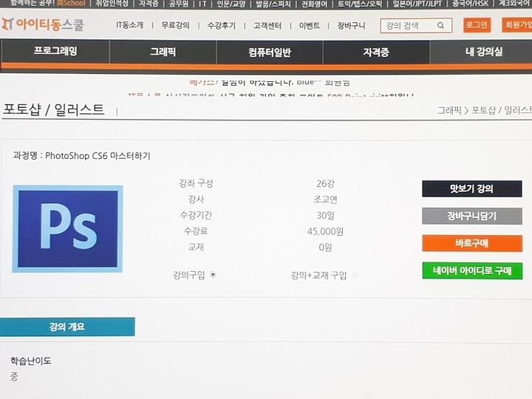The height and width of the screenshot is (399, 532).
Task: Click 그래픽 in the breadcrumb
Action: click(449, 110)
